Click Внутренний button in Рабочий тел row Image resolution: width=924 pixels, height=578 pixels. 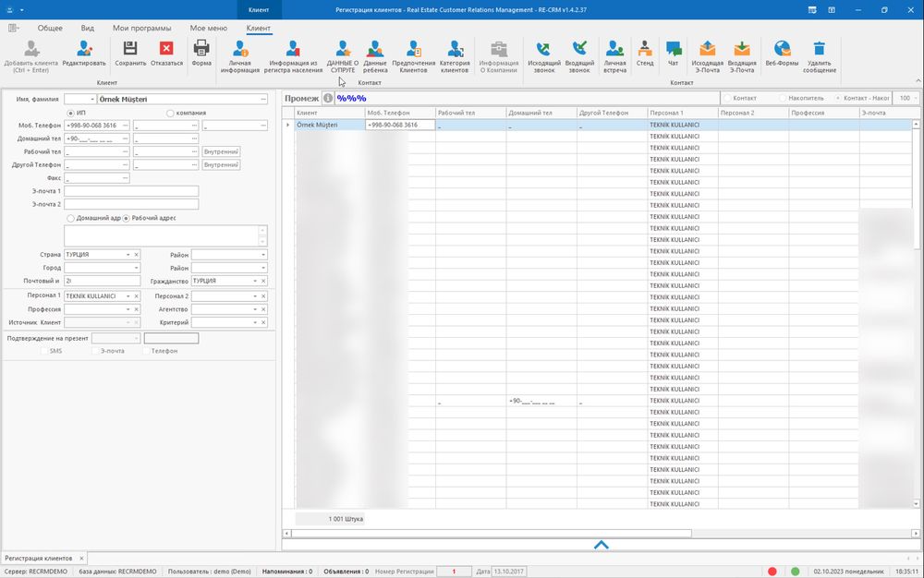click(x=221, y=151)
